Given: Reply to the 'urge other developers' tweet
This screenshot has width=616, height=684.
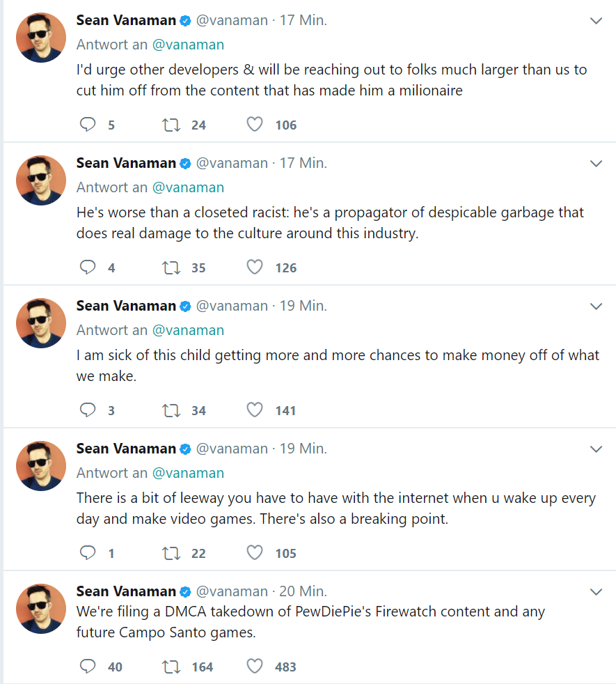Looking at the screenshot, I should click(x=88, y=124).
